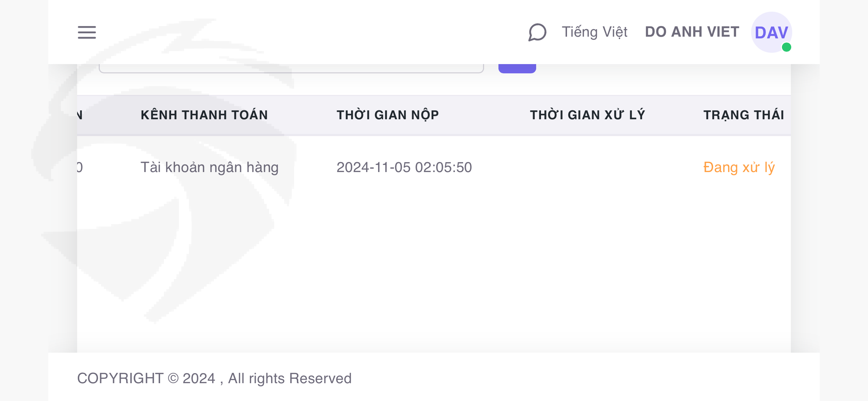
Task: Select the Tài khoản ngân hàng cell
Action: [209, 168]
